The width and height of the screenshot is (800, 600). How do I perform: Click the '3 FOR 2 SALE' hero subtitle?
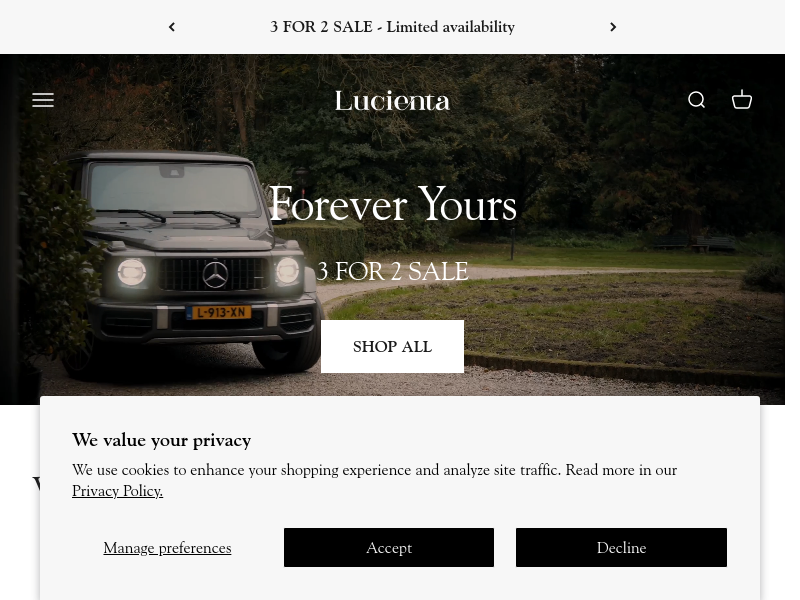[392, 271]
